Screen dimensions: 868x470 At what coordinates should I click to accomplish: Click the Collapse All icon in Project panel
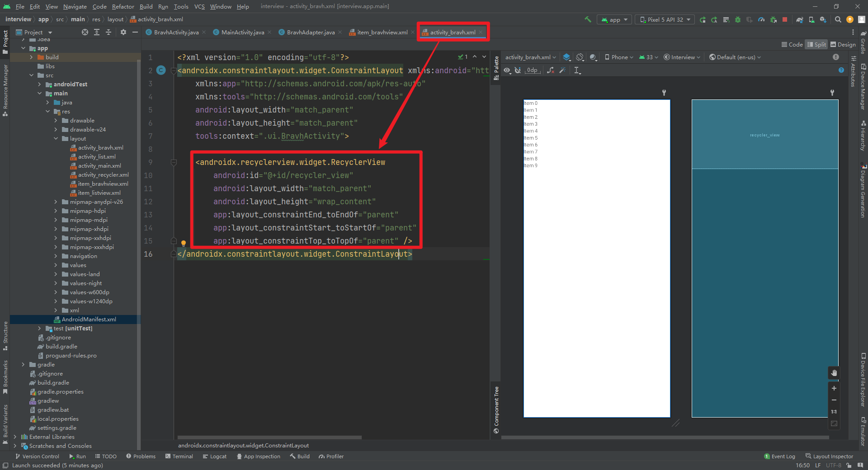(x=108, y=32)
